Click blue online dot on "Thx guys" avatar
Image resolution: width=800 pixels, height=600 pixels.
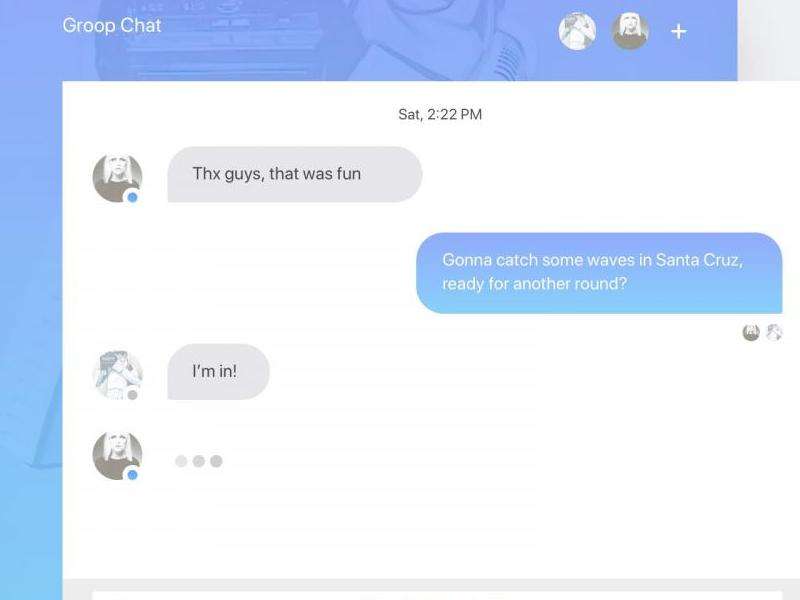click(132, 197)
